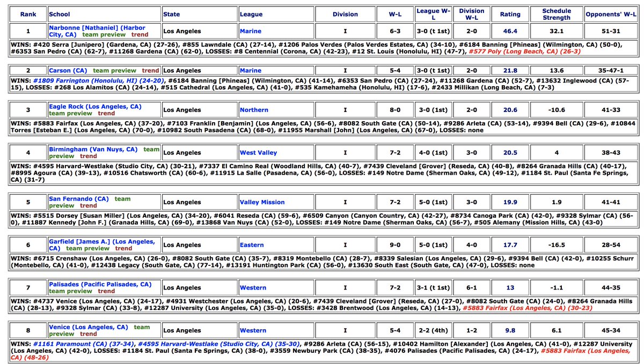Click the Schedule Strength column header
Screen dimensions: 644x364
coord(557,14)
